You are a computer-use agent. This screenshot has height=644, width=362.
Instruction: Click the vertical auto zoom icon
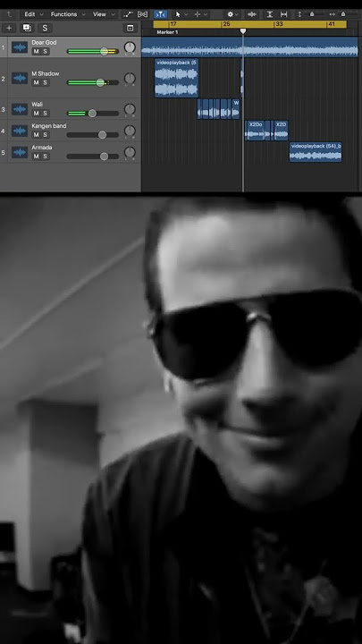[270, 14]
